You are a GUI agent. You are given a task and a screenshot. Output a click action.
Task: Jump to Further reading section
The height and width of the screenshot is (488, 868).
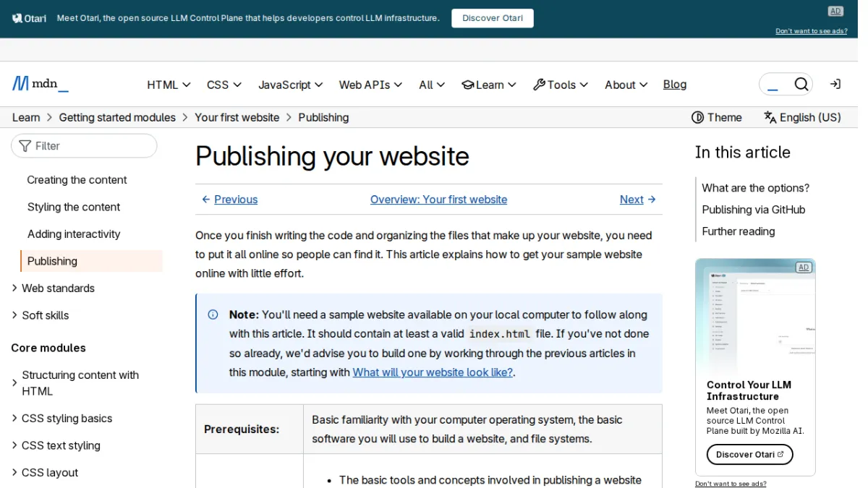click(x=739, y=231)
